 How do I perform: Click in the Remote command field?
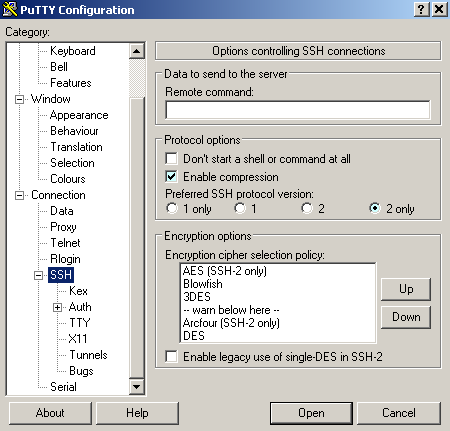pyautogui.click(x=298, y=109)
